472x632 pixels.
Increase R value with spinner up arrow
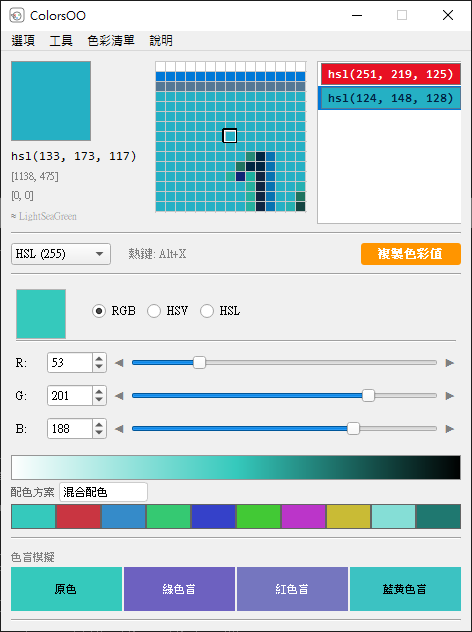tap(99, 358)
